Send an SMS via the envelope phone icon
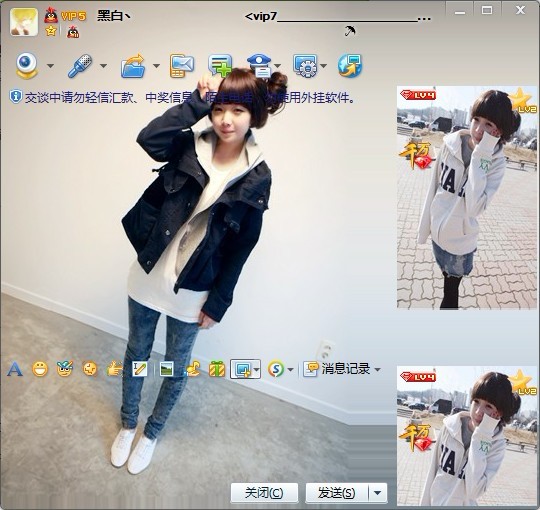Image resolution: width=540 pixels, height=510 pixels. coord(181,65)
